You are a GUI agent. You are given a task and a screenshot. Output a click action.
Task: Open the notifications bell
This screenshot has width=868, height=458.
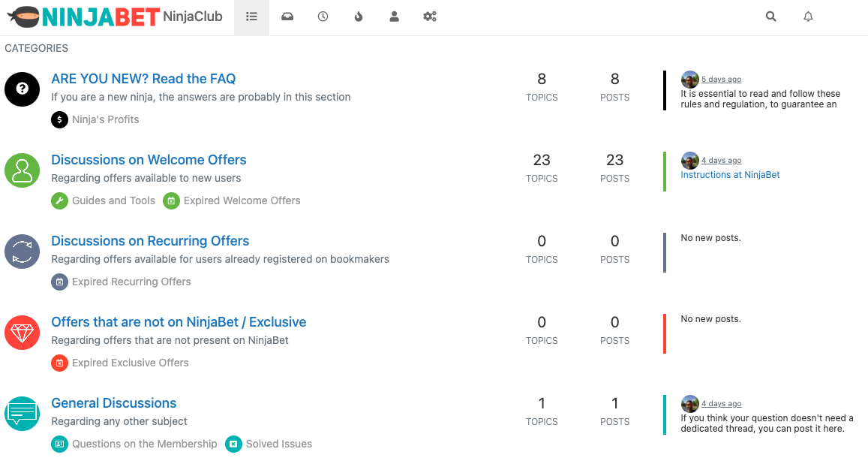click(808, 17)
